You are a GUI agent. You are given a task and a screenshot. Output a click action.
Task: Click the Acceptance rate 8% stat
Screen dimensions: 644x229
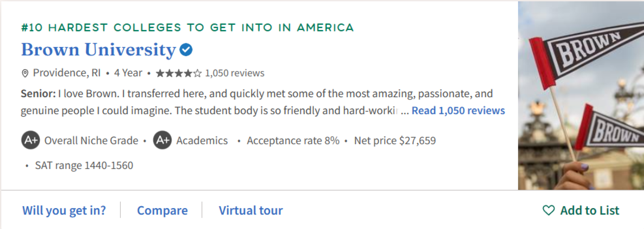(x=293, y=141)
